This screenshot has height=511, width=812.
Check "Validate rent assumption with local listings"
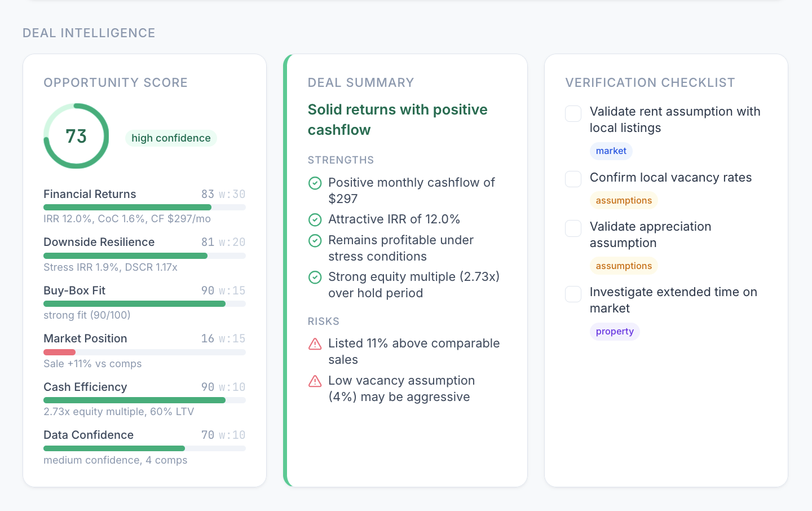tap(573, 113)
